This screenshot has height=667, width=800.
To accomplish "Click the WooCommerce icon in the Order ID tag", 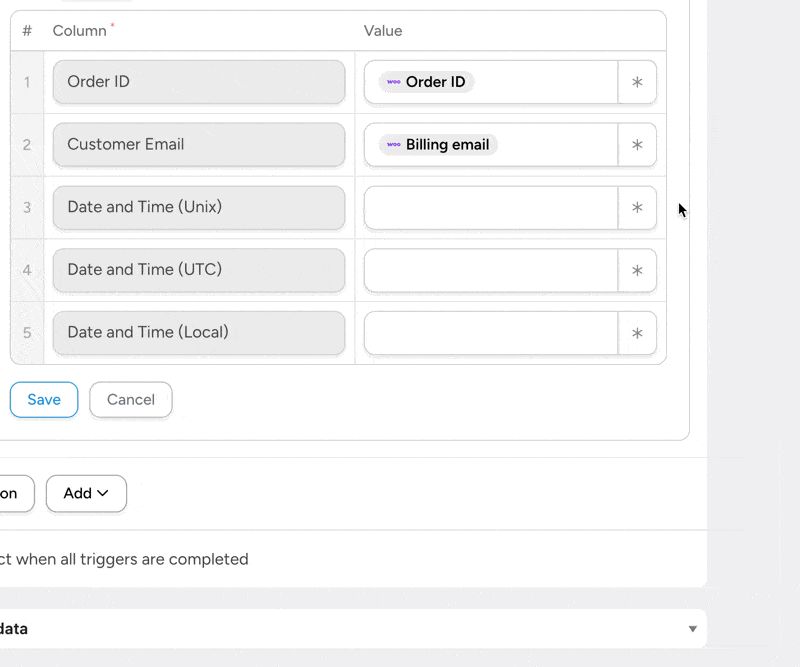I will click(394, 82).
